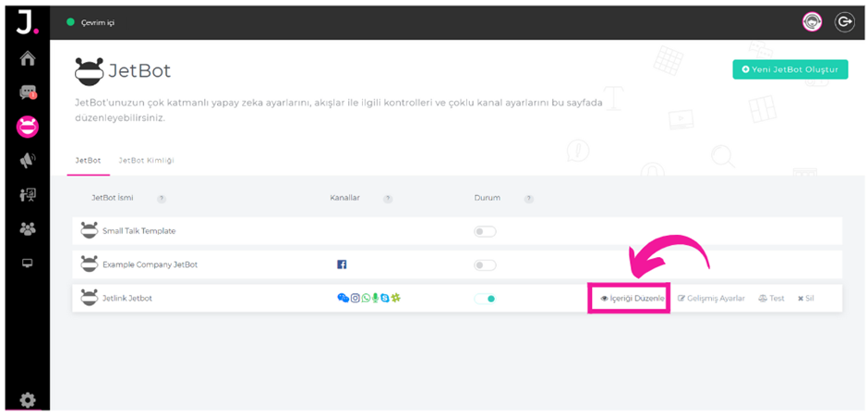Click help icon next to JetBot İsmi
The width and height of the screenshot is (868, 416).
(162, 199)
